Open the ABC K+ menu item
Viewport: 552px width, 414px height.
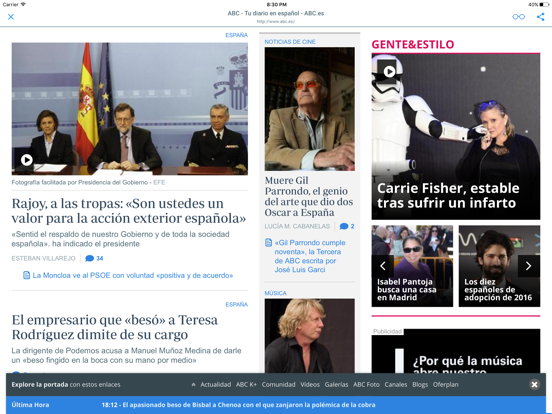click(246, 384)
